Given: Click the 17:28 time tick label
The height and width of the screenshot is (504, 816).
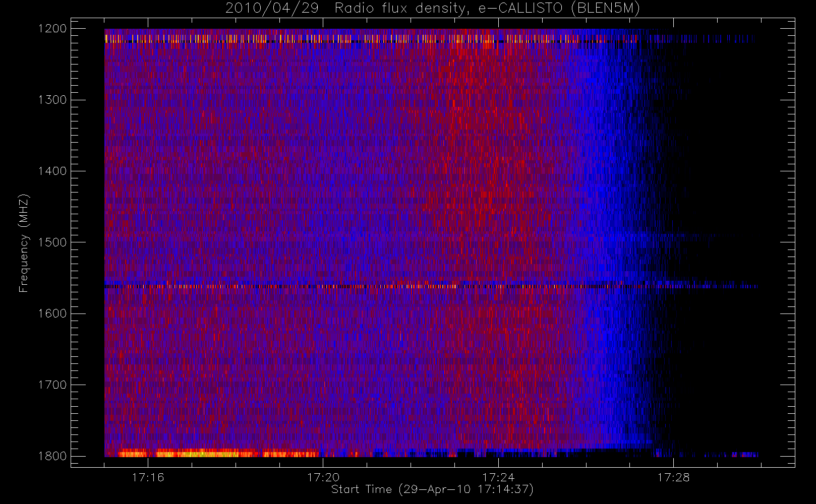Looking at the screenshot, I should point(673,477).
